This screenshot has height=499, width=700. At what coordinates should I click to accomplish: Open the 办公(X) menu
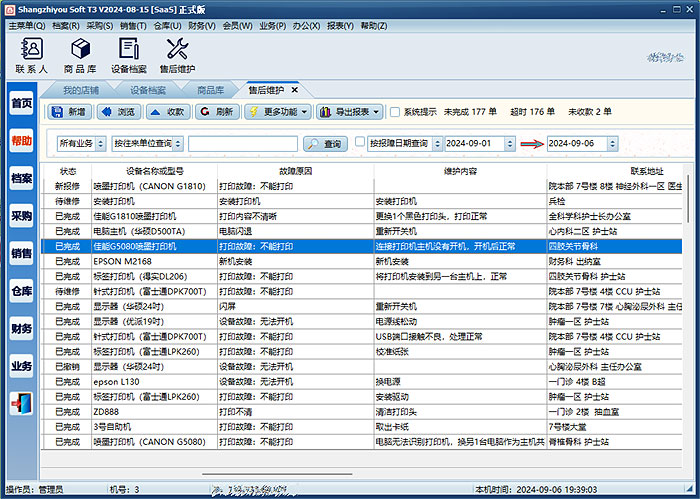(306, 26)
